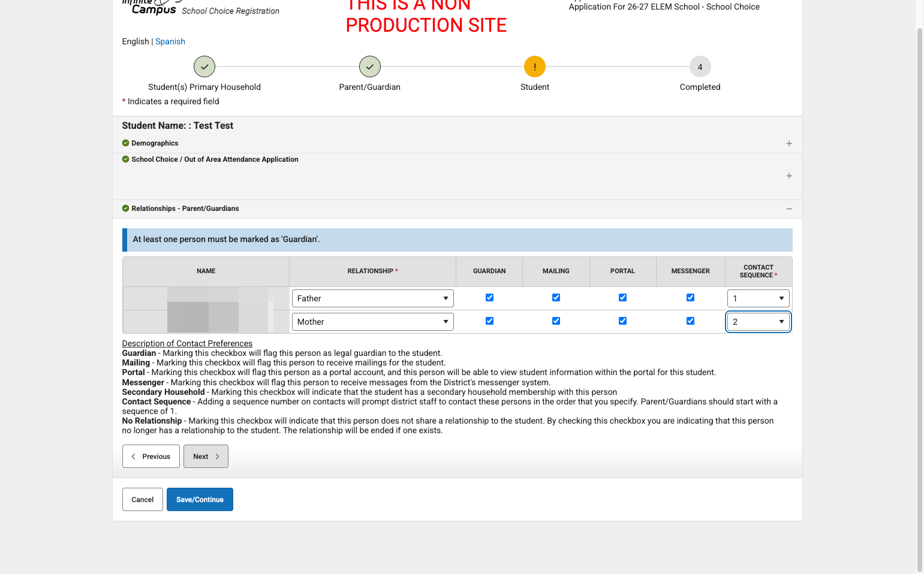Switch language to Spanish

pos(170,41)
